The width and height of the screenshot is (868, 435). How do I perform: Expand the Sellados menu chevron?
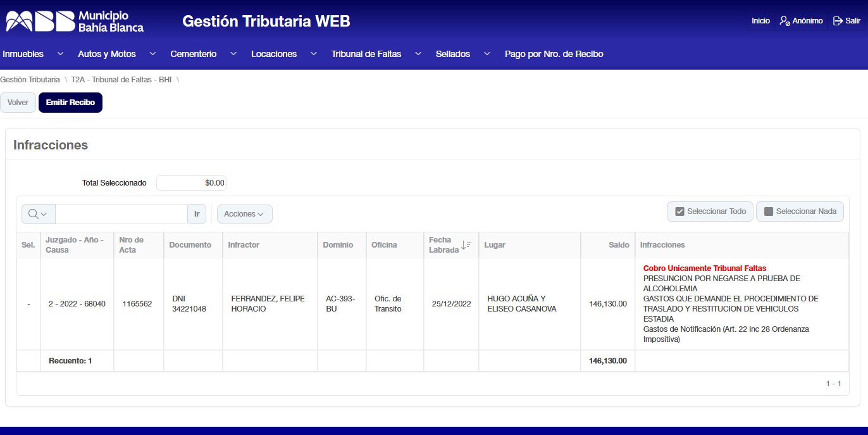tap(487, 54)
